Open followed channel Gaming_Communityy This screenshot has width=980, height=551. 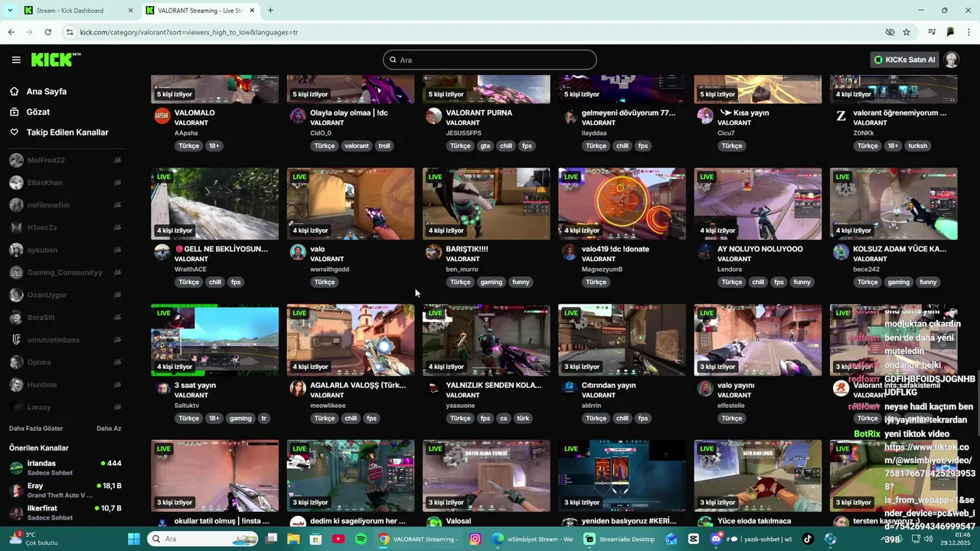click(64, 272)
